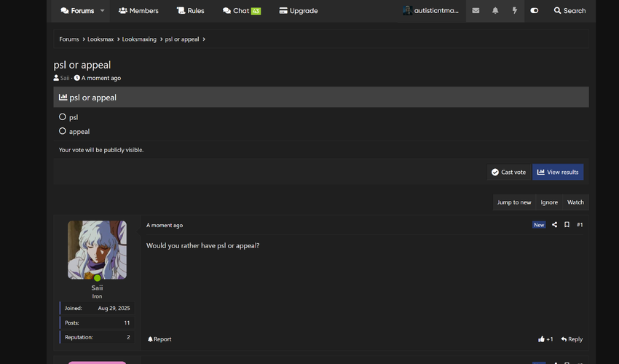The image size is (619, 364).
Task: Open the autisticntma account menu
Action: 431,11
